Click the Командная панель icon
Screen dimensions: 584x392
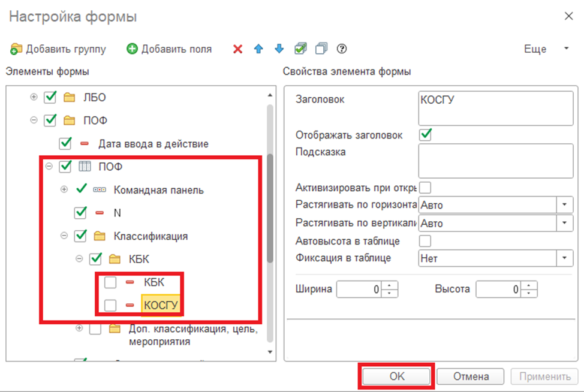[100, 190]
